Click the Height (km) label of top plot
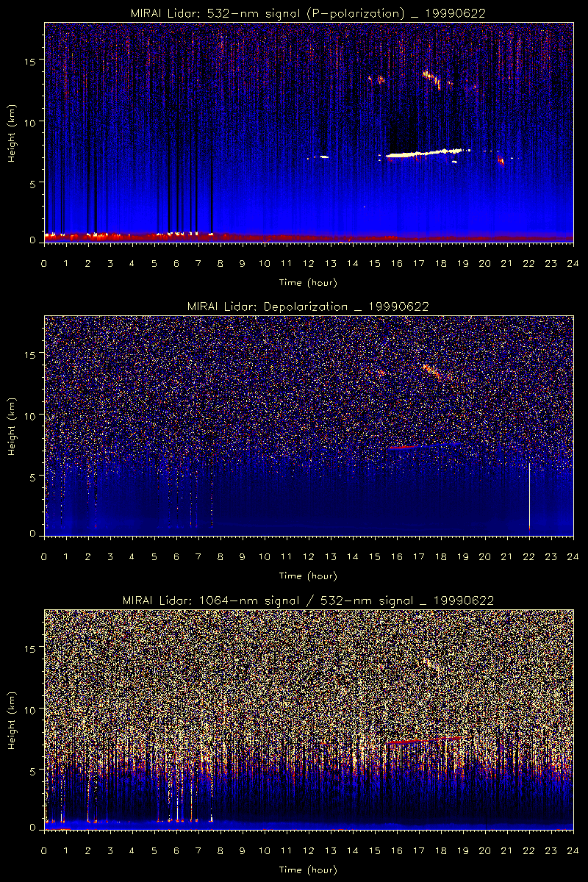Viewport: 588px width, 882px height. (x=12, y=132)
